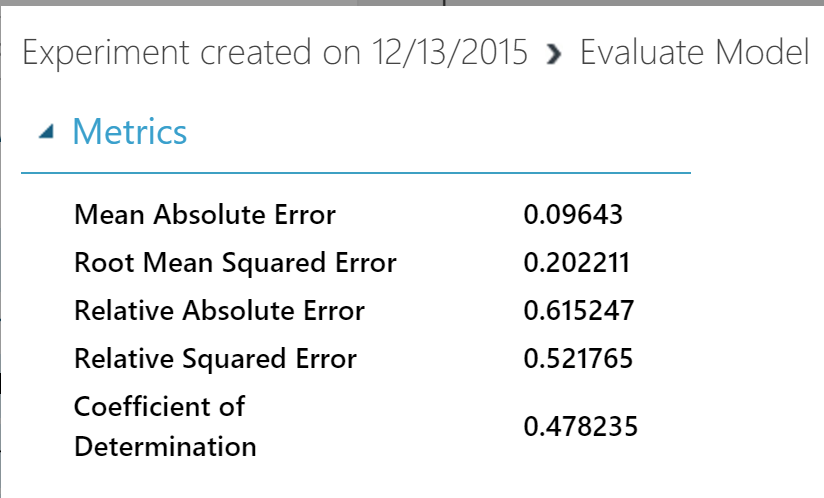The width and height of the screenshot is (824, 498).
Task: Select the Coefficient of Determination label
Action: click(165, 426)
